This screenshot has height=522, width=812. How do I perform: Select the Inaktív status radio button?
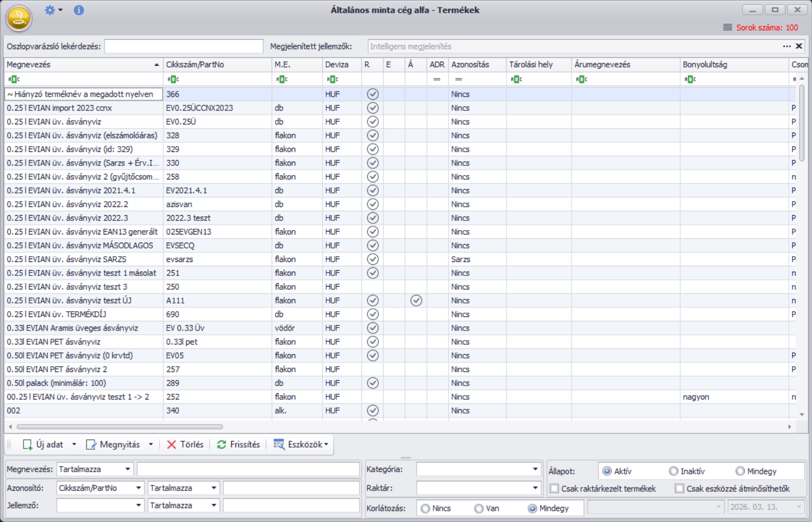tap(674, 471)
